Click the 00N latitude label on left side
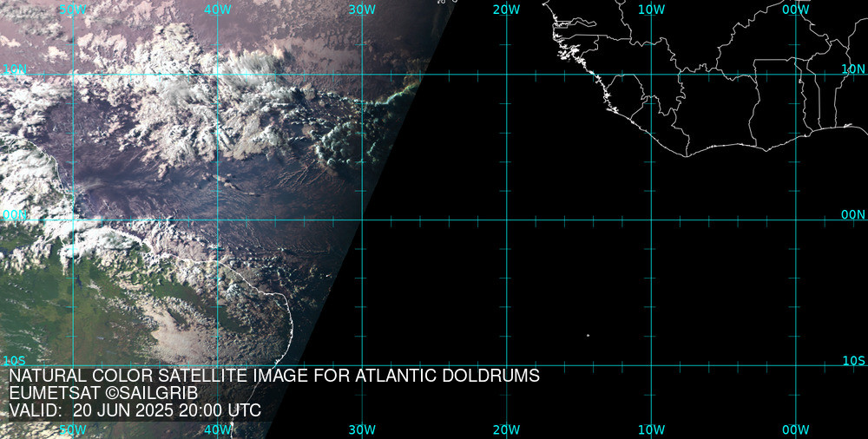This screenshot has width=868, height=439. (x=15, y=215)
